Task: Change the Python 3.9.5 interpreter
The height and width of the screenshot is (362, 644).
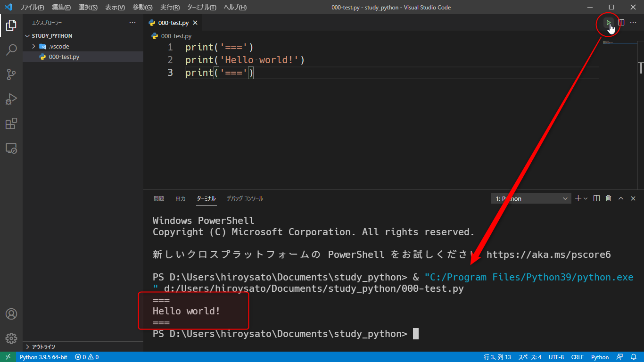Action: (43, 357)
